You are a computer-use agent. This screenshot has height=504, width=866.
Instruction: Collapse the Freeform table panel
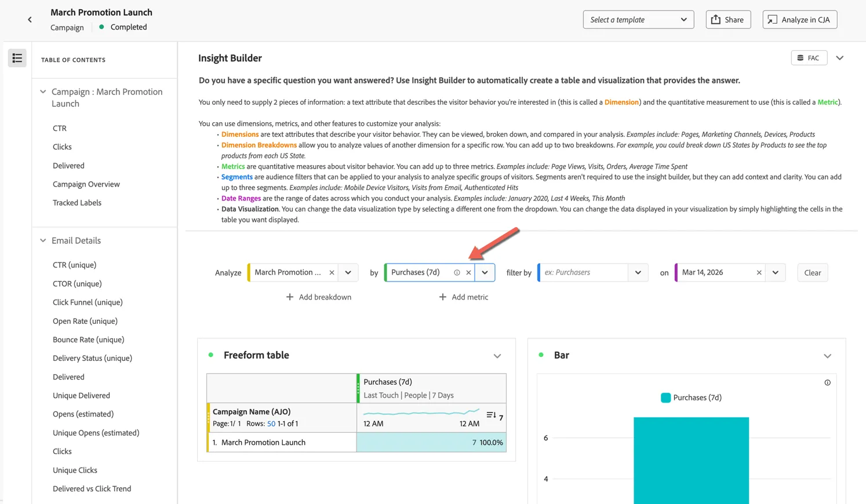[x=497, y=356]
